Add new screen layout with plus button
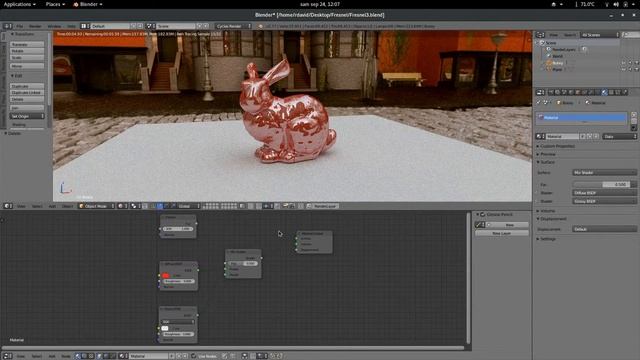640x360 pixels. [x=133, y=26]
